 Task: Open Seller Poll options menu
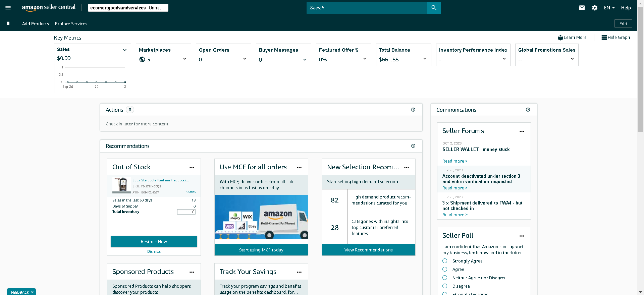(522, 236)
